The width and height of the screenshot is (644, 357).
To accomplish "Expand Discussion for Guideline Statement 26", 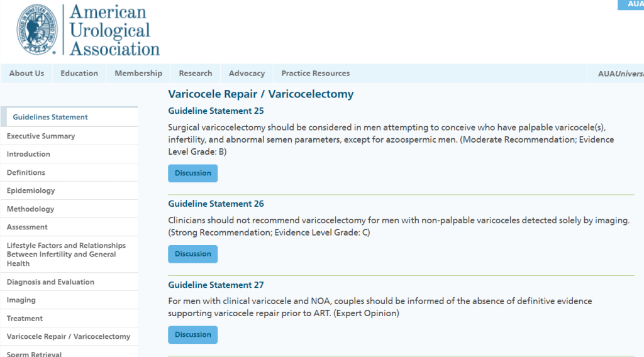I will [192, 254].
